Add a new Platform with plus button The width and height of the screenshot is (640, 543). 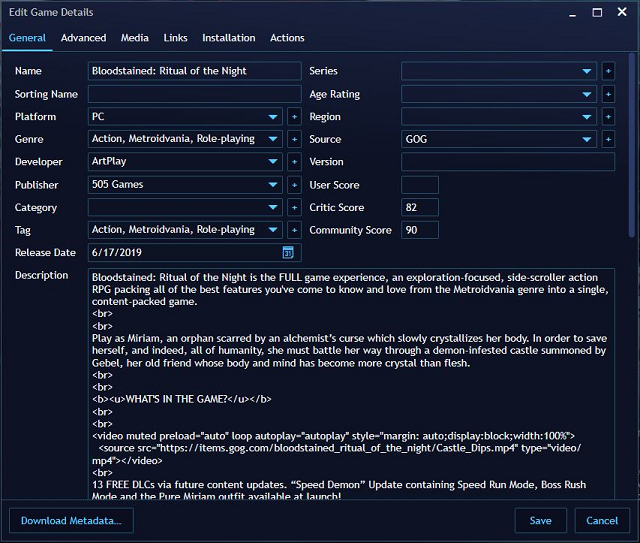[294, 117]
